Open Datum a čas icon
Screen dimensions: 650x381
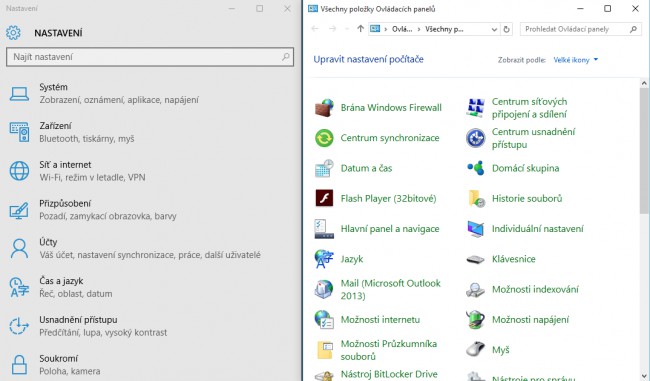324,168
